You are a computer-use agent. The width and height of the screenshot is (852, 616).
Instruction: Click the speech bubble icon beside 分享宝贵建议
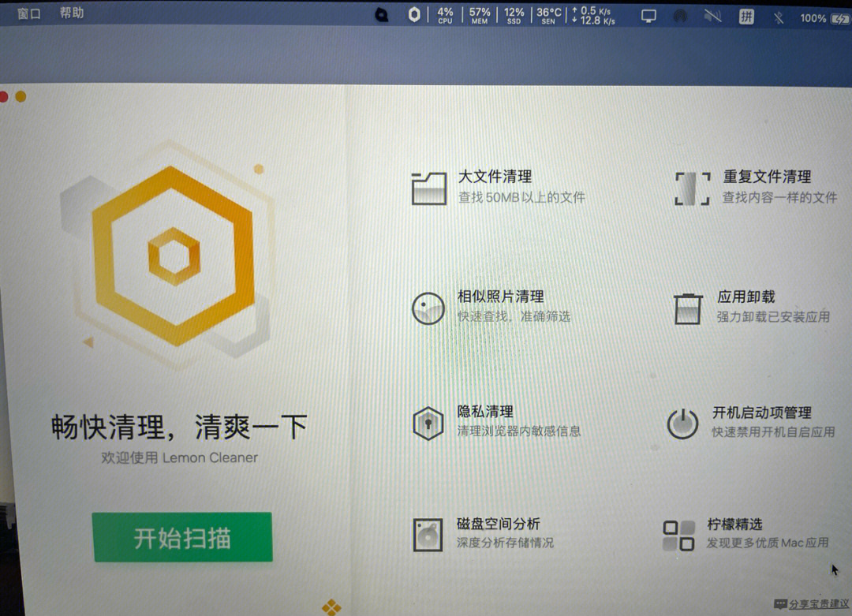point(780,603)
